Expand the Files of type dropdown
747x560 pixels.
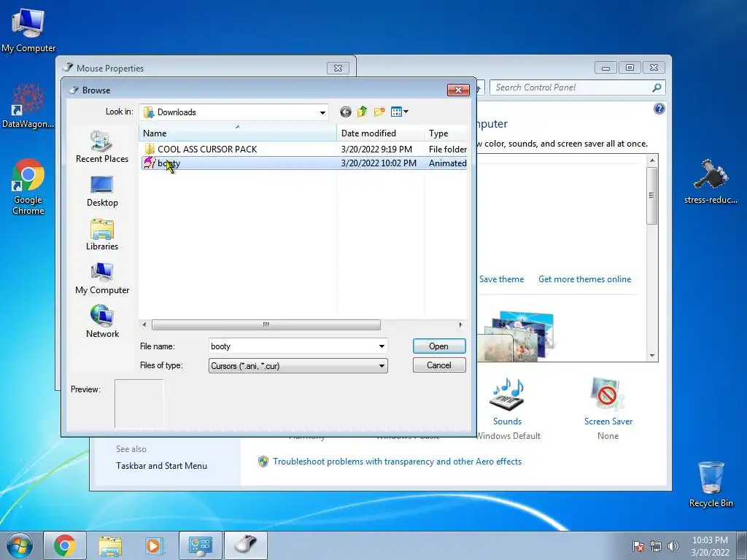point(382,366)
